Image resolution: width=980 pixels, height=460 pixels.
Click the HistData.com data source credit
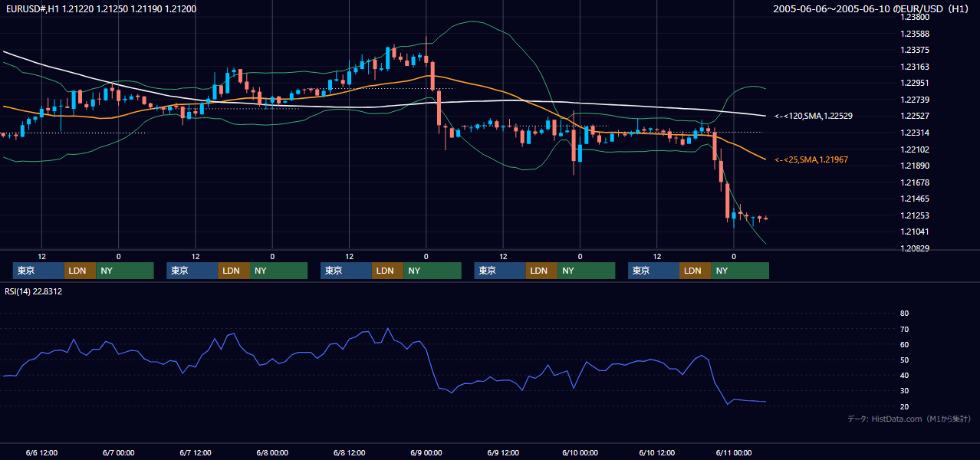click(909, 419)
